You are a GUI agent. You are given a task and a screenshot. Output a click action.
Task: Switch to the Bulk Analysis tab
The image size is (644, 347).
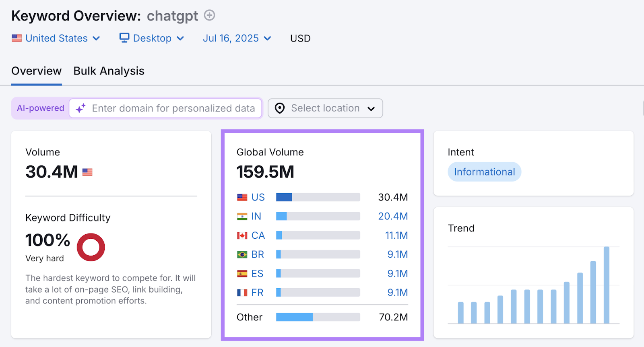109,71
